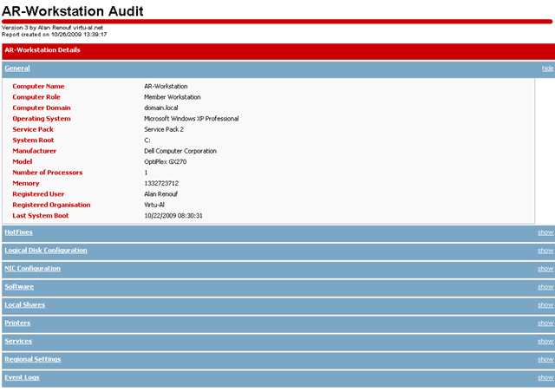Select the Operating System label
This screenshot has width=555, height=392.
42,119
